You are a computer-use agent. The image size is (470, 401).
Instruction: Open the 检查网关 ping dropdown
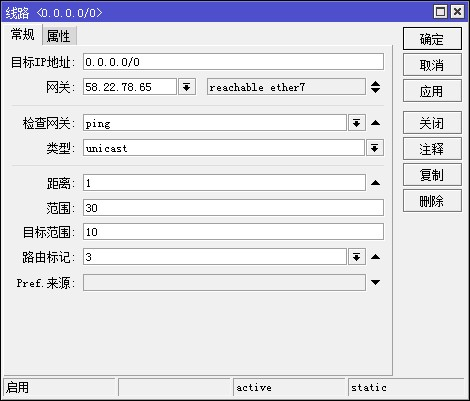(x=357, y=123)
